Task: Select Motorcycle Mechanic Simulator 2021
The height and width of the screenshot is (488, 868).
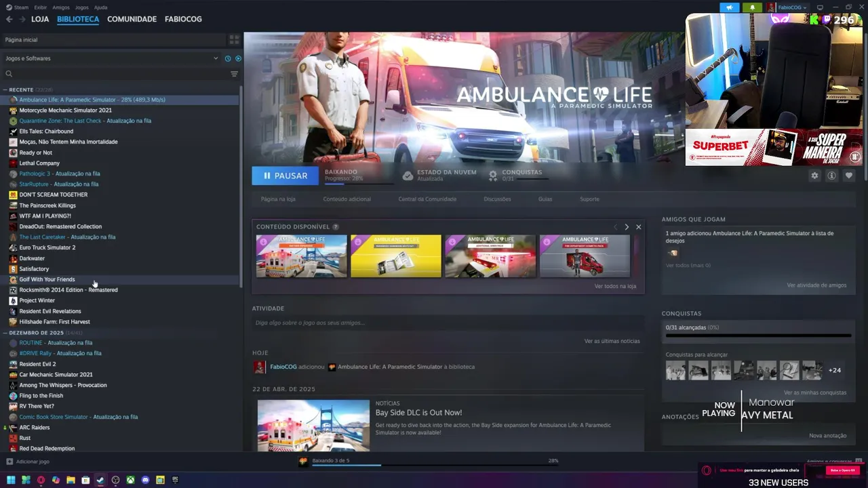Action: [x=65, y=110]
